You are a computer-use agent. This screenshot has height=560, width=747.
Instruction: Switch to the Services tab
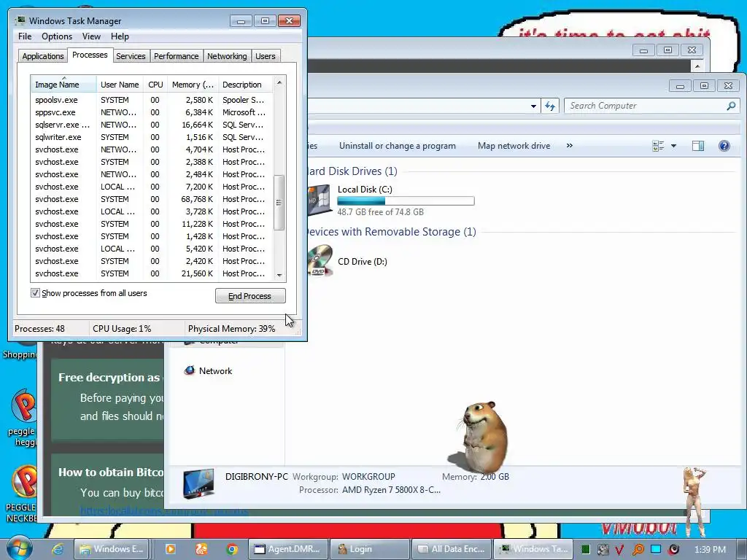[131, 55]
